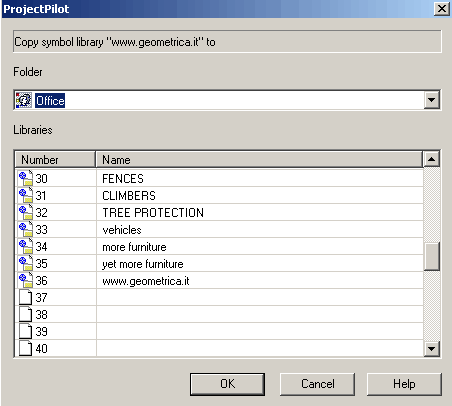
Task: Select the empty library slot 40
Action: (220, 348)
